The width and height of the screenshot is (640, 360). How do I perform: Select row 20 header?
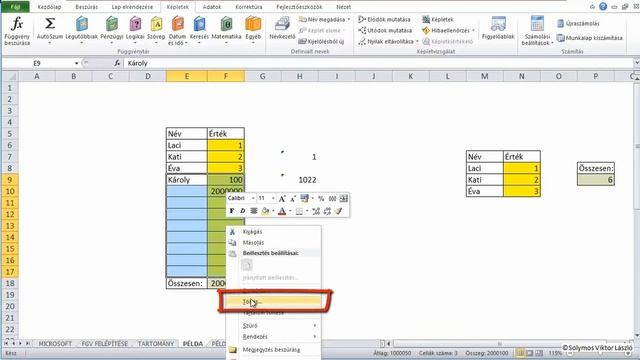[x=10, y=306]
